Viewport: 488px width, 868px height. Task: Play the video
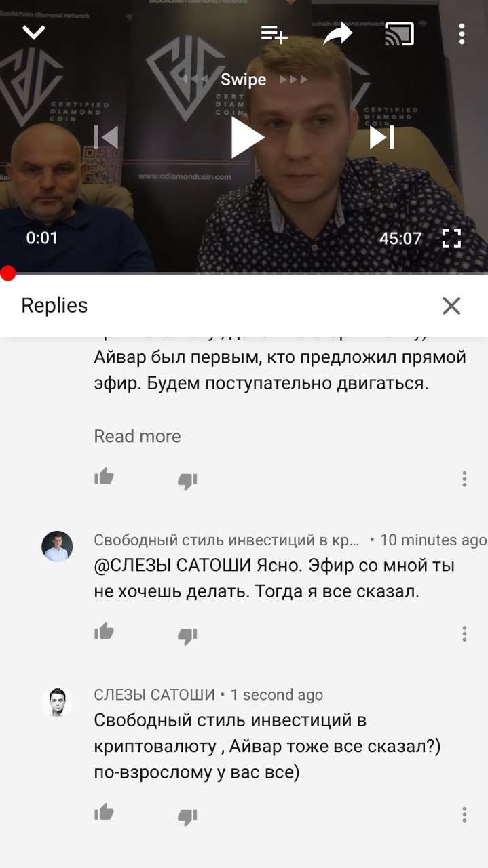pos(246,138)
